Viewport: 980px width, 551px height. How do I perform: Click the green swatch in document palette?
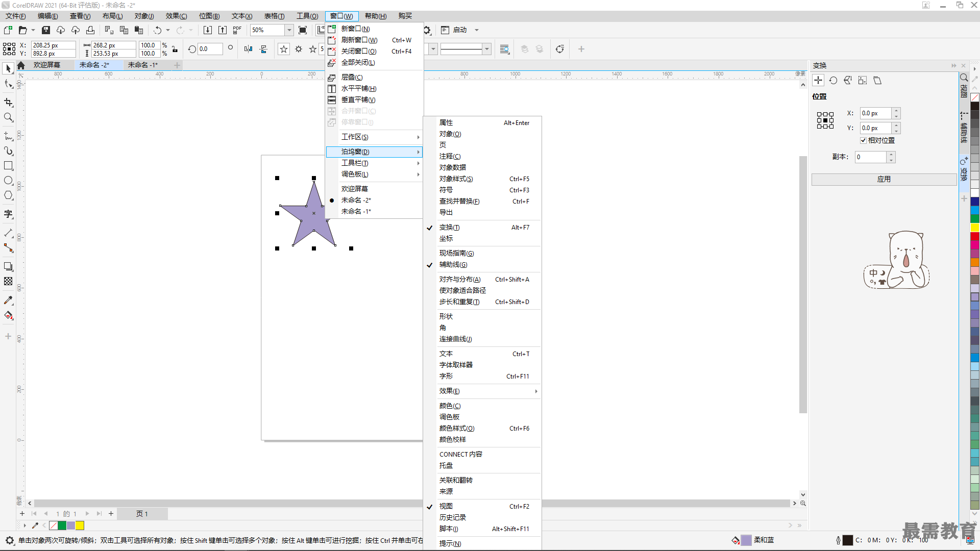(62, 526)
